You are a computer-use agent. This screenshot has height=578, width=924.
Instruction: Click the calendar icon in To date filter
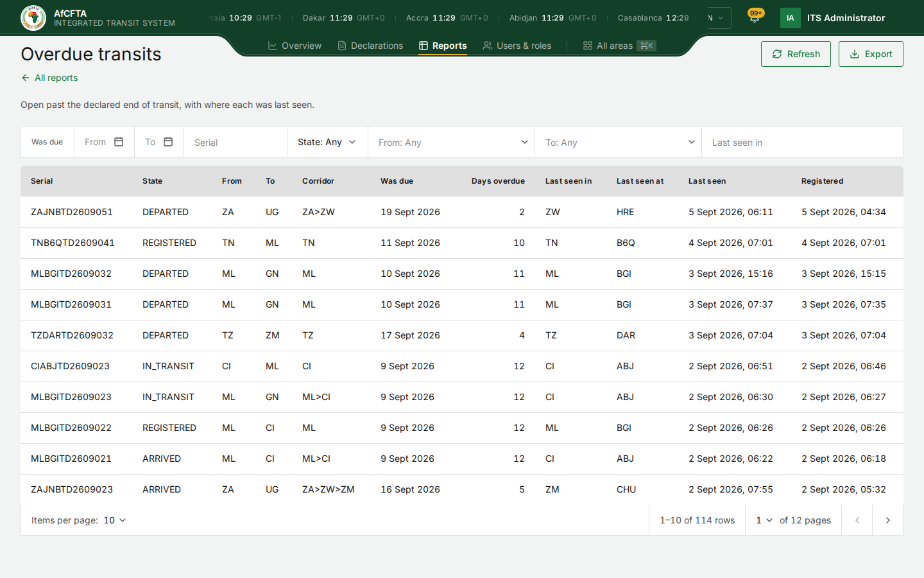[x=168, y=142]
